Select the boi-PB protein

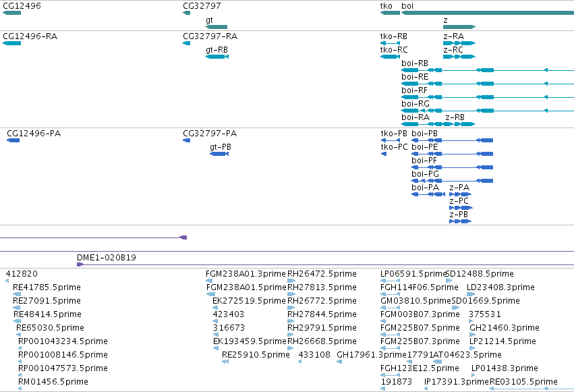point(453,140)
